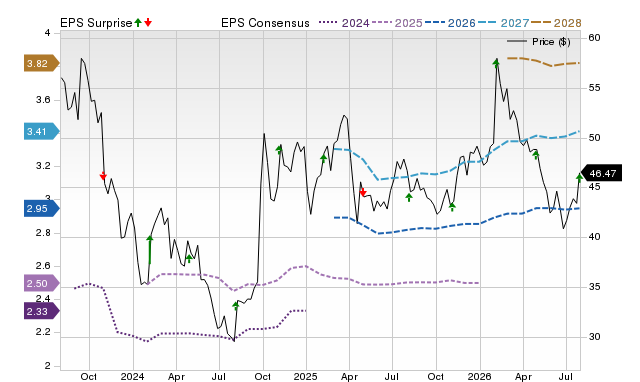Click the red EPS miss marker near late 2023
Image resolution: width=640 pixels, height=382 pixels.
pos(103,176)
